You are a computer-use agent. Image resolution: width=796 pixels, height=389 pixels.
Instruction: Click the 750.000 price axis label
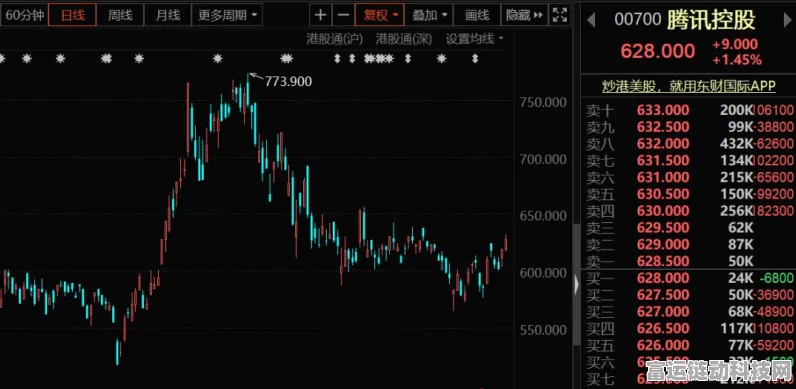coord(543,103)
